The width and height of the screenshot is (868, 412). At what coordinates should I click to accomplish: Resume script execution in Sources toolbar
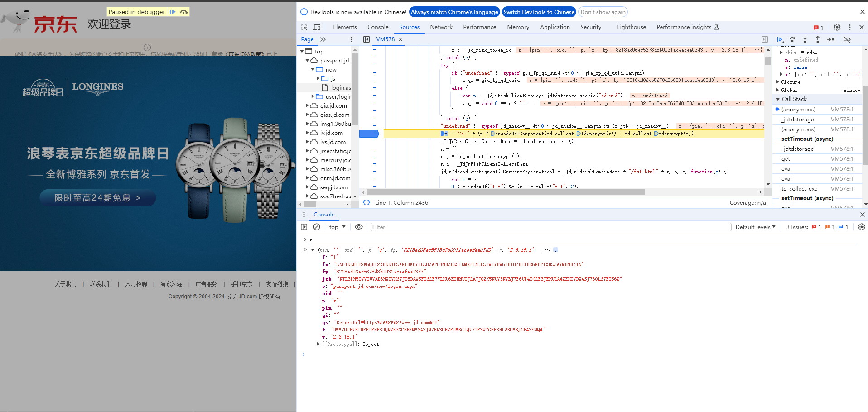click(780, 39)
